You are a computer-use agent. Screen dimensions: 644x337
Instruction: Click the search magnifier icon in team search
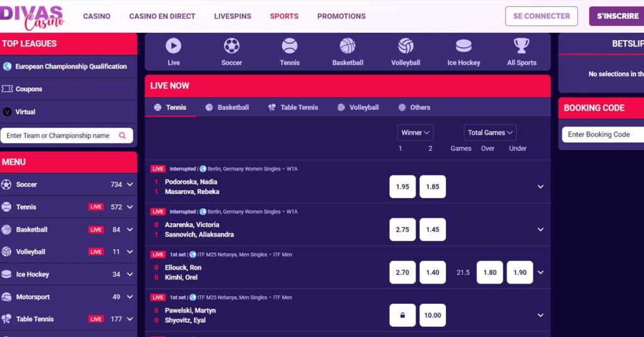coord(123,135)
